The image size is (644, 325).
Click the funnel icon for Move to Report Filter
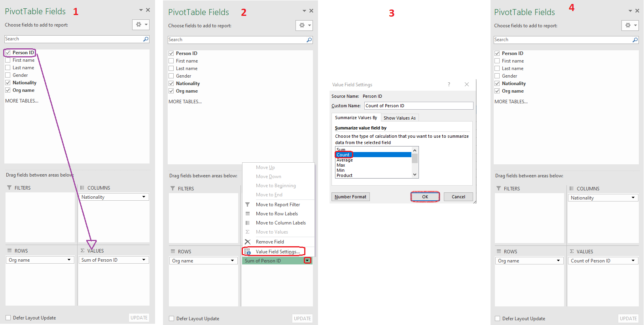coord(248,205)
